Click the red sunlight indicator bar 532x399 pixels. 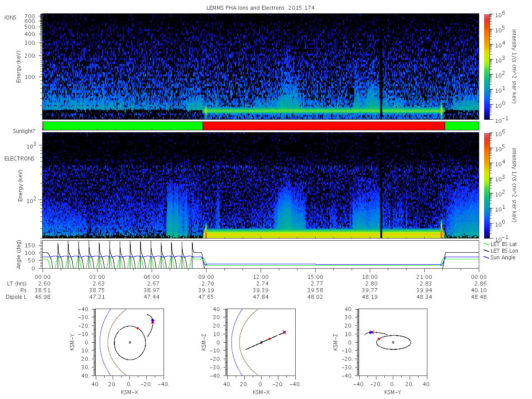point(324,126)
